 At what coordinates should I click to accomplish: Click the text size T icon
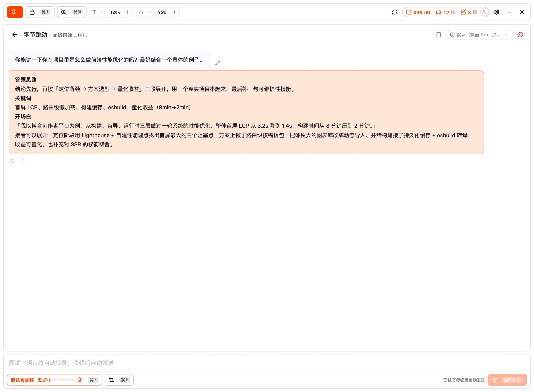[94, 12]
